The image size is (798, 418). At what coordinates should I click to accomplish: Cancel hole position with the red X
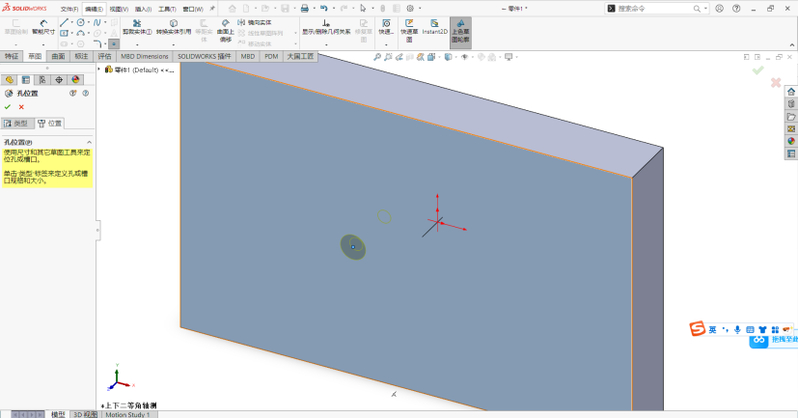pos(21,107)
